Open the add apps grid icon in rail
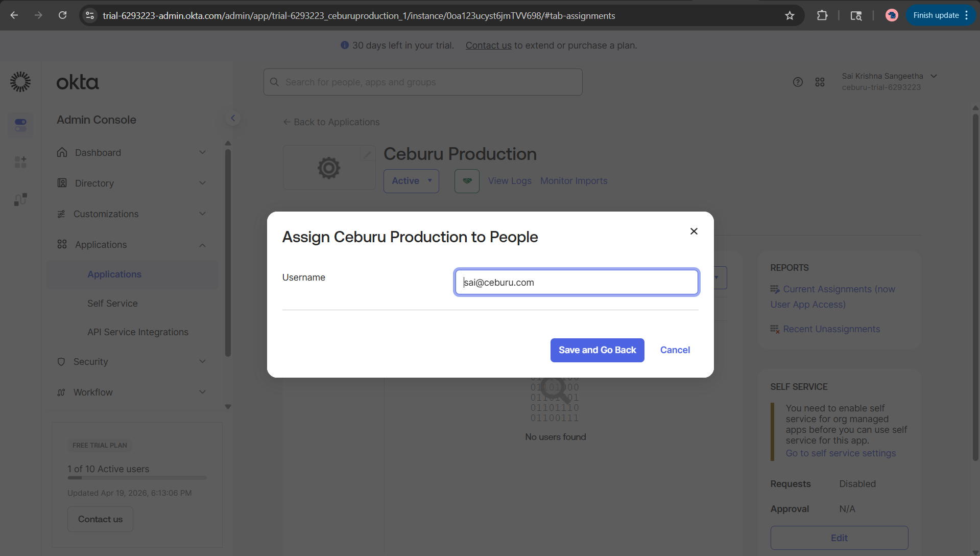The height and width of the screenshot is (556, 980). pyautogui.click(x=20, y=162)
